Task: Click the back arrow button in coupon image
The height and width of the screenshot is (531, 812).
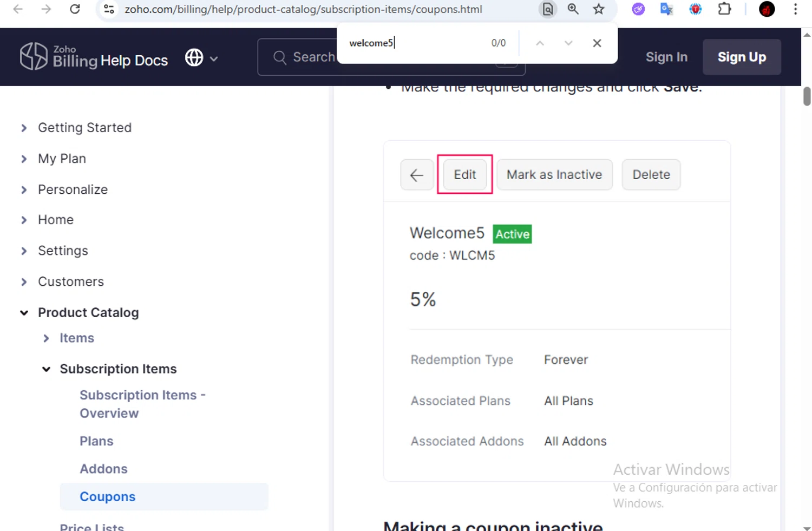Action: point(417,175)
